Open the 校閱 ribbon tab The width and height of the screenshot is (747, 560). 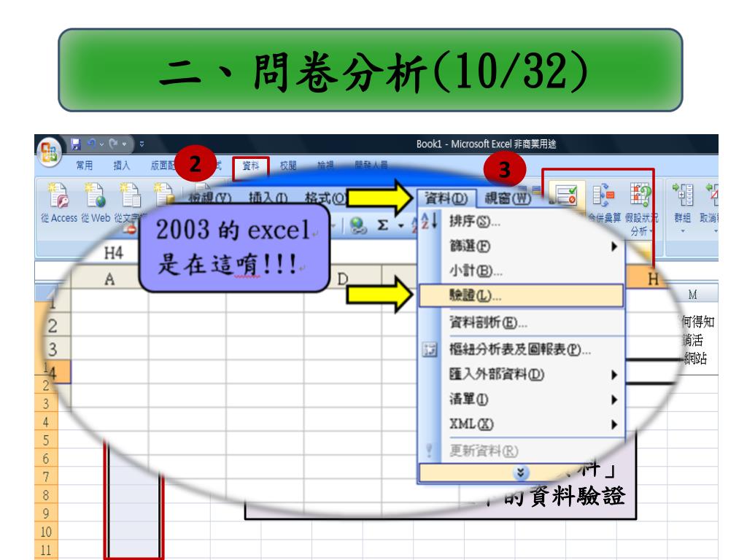287,166
